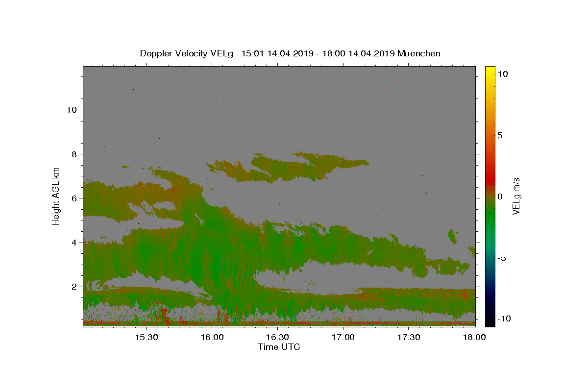Click the height axis label 6

[x=74, y=198]
